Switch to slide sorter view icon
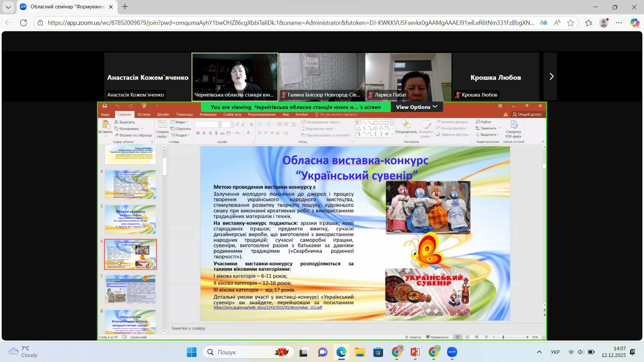The image size is (644, 362). (467, 337)
